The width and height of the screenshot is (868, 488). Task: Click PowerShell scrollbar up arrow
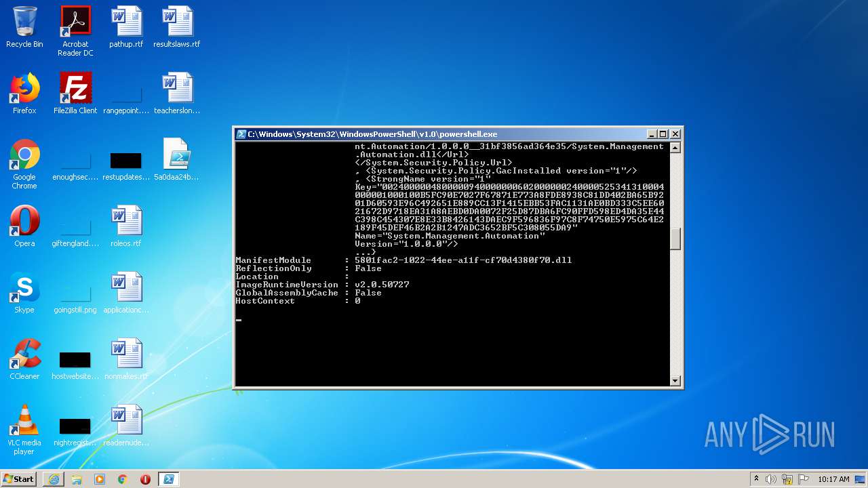pos(675,147)
